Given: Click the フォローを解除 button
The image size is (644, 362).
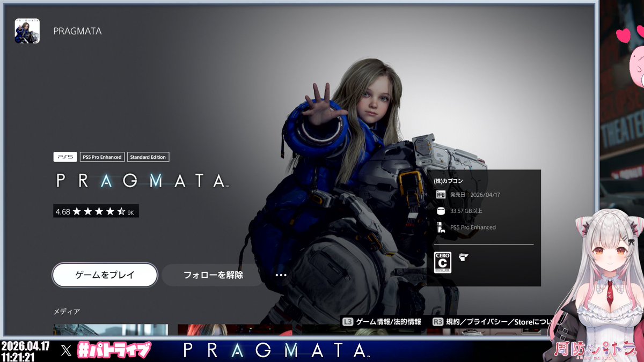Looking at the screenshot, I should tap(213, 275).
